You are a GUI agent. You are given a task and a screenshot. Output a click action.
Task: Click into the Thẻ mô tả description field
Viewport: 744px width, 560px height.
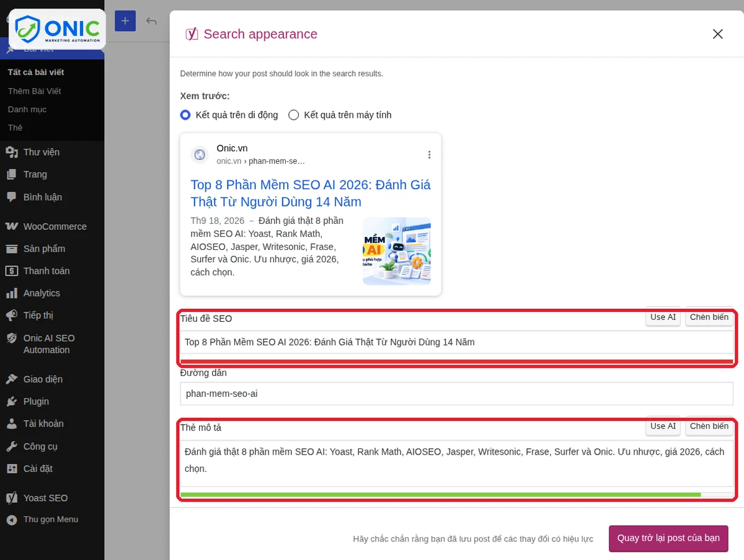pyautogui.click(x=457, y=463)
